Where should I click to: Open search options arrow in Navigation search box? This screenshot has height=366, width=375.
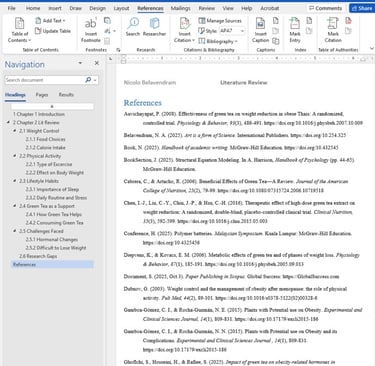(95, 80)
